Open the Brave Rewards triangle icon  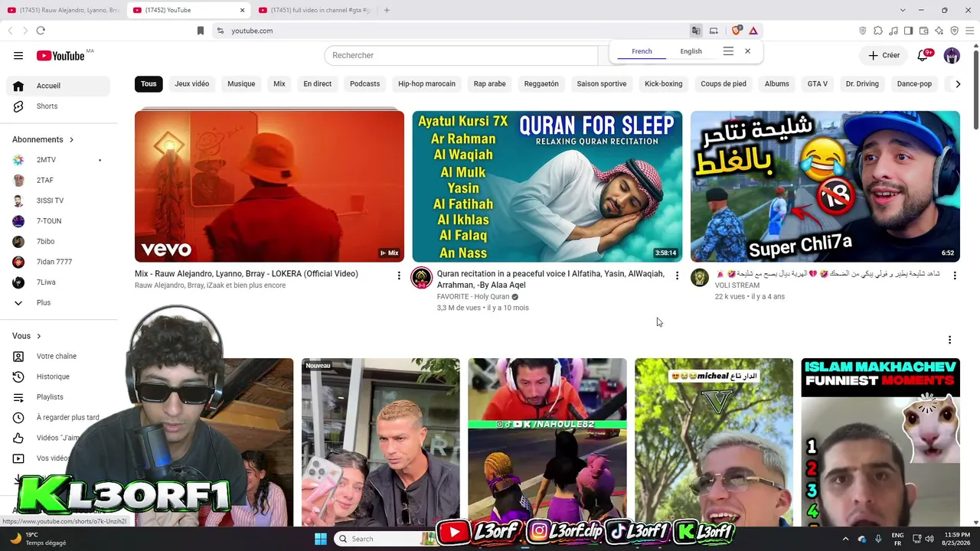click(753, 31)
